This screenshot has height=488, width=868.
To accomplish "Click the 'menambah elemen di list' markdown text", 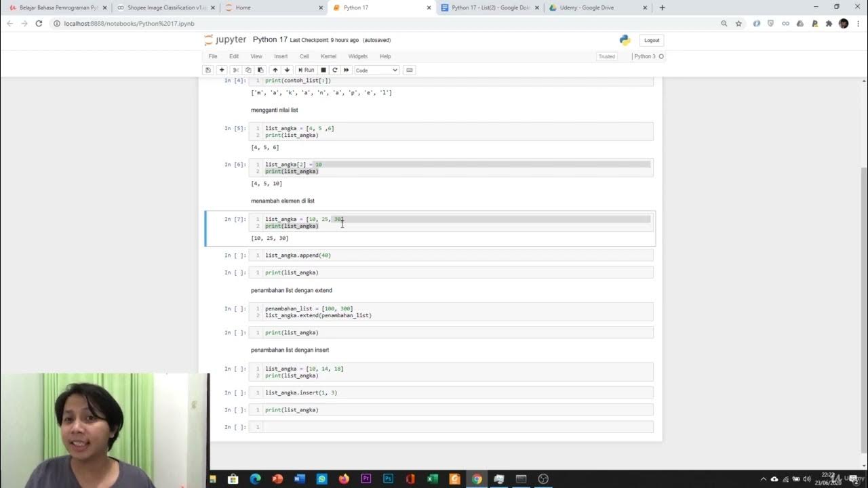I will pyautogui.click(x=283, y=201).
